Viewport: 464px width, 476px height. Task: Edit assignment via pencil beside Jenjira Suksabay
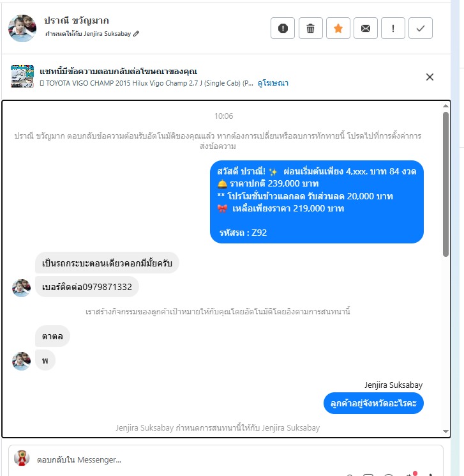(x=136, y=33)
